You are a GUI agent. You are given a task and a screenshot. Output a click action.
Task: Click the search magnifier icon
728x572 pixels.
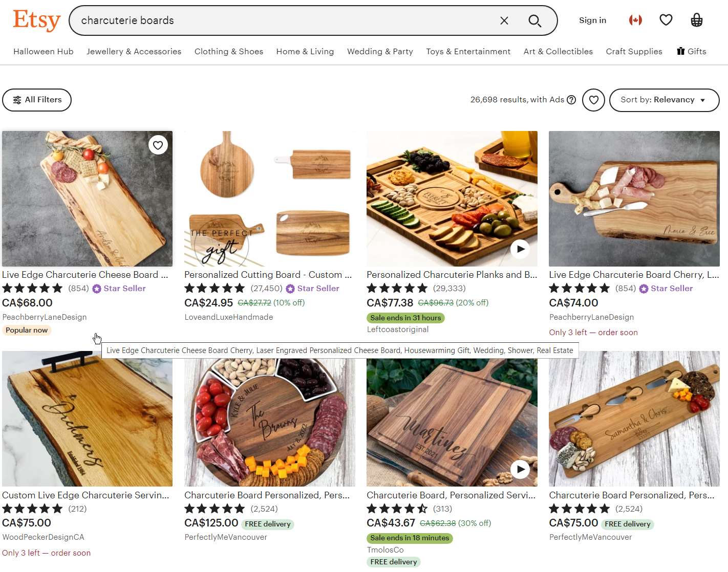[535, 20]
